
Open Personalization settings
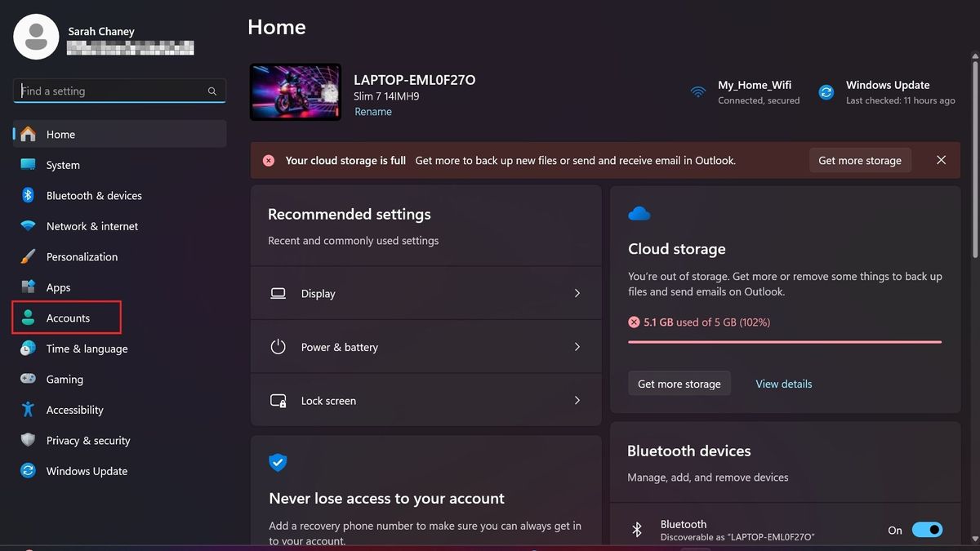(x=119, y=256)
